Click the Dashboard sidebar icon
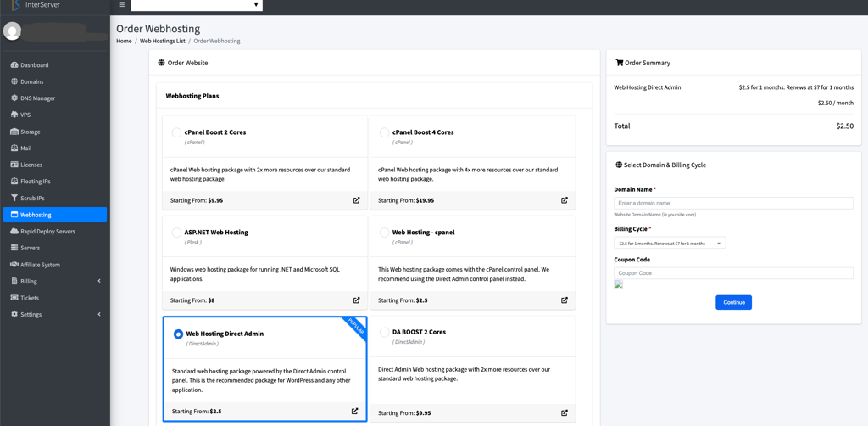Viewport: 868px width, 426px height. coord(14,64)
